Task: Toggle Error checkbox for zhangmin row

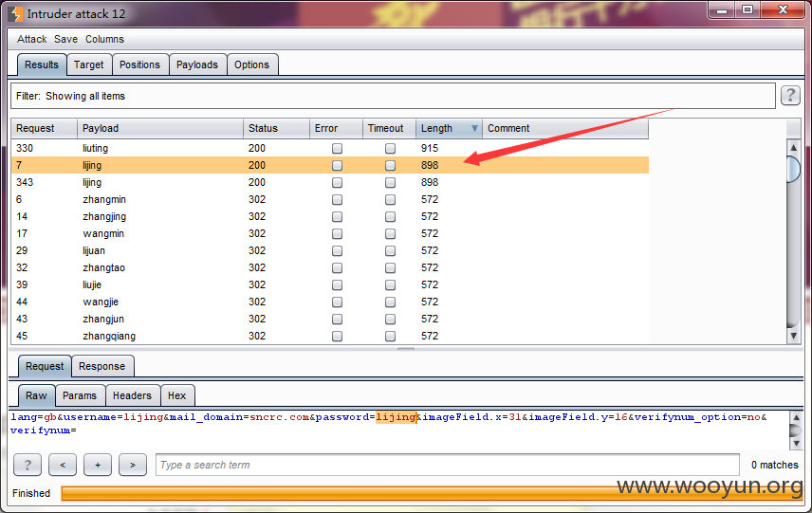Action: [x=337, y=200]
